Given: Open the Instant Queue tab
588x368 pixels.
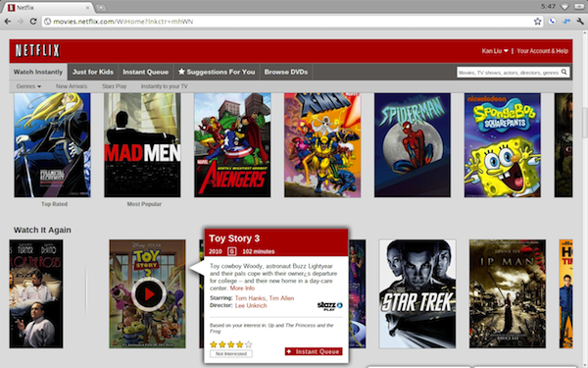Looking at the screenshot, I should [x=145, y=72].
